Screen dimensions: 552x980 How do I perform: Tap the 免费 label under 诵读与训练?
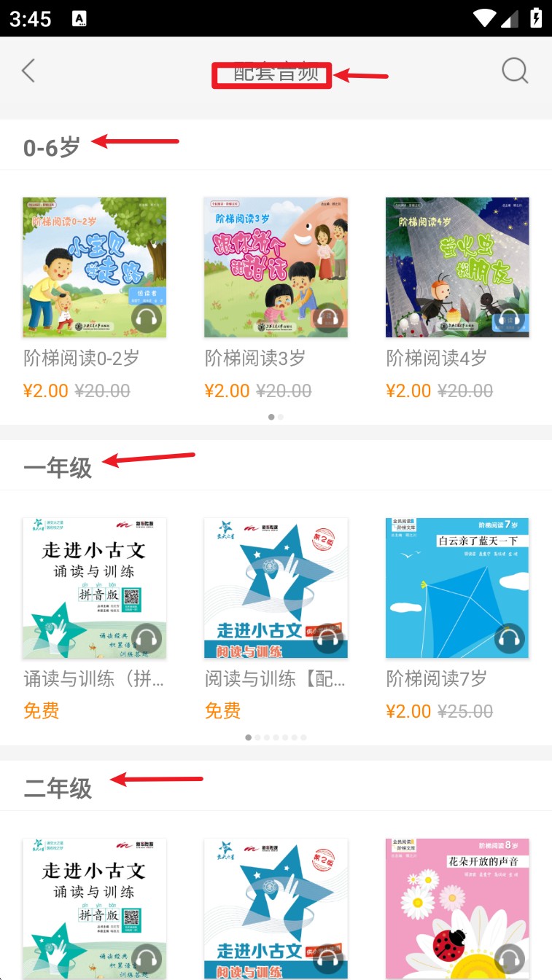pyautogui.click(x=42, y=711)
